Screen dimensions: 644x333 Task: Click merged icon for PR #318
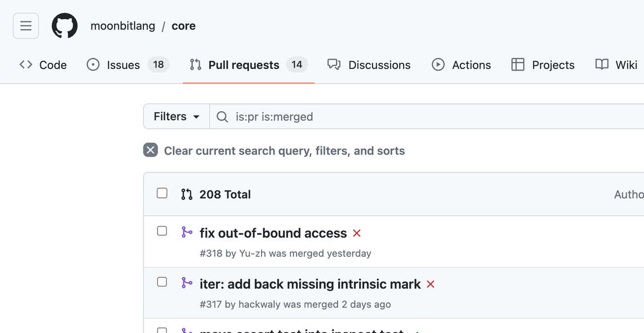pyautogui.click(x=187, y=232)
